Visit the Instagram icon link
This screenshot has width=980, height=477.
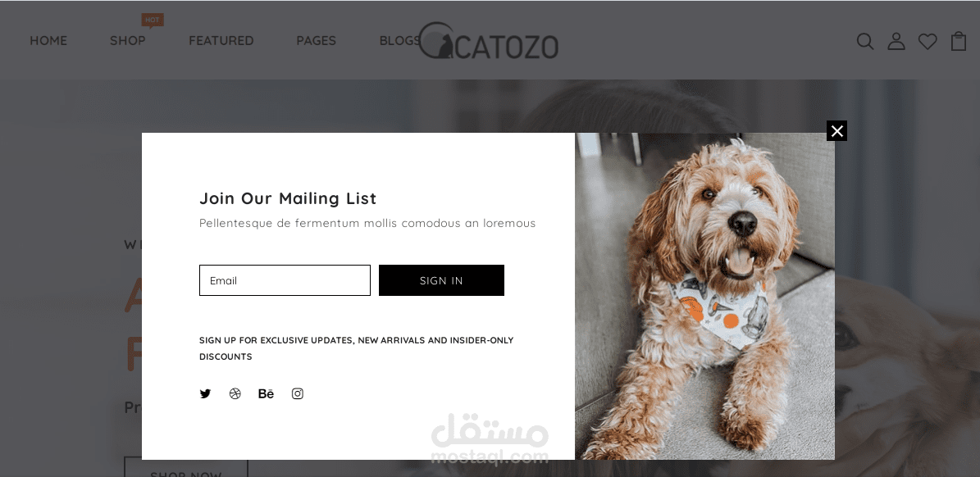click(298, 393)
